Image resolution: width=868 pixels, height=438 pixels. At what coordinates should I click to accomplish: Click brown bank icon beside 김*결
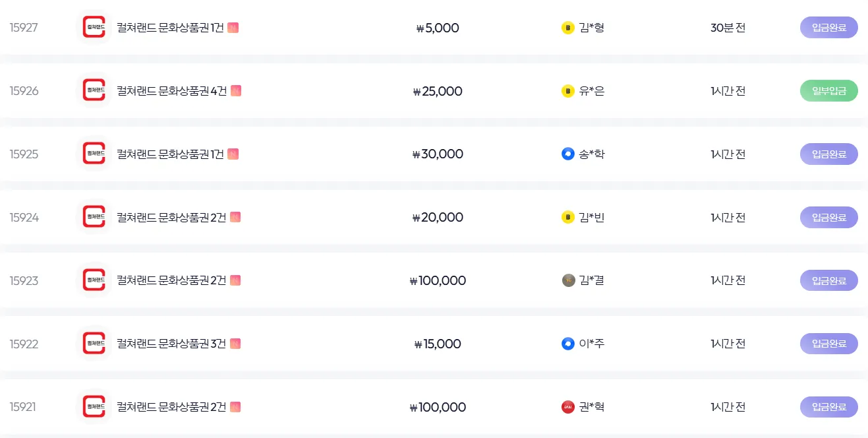click(568, 280)
